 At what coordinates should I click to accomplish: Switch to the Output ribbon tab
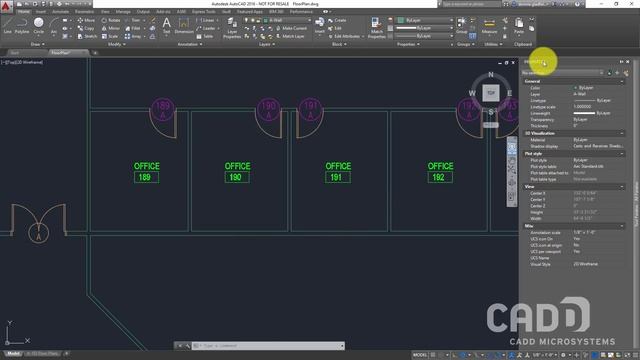point(143,11)
